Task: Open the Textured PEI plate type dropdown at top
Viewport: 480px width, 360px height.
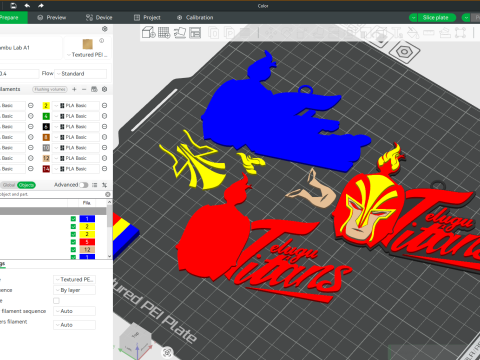Action: [87, 55]
